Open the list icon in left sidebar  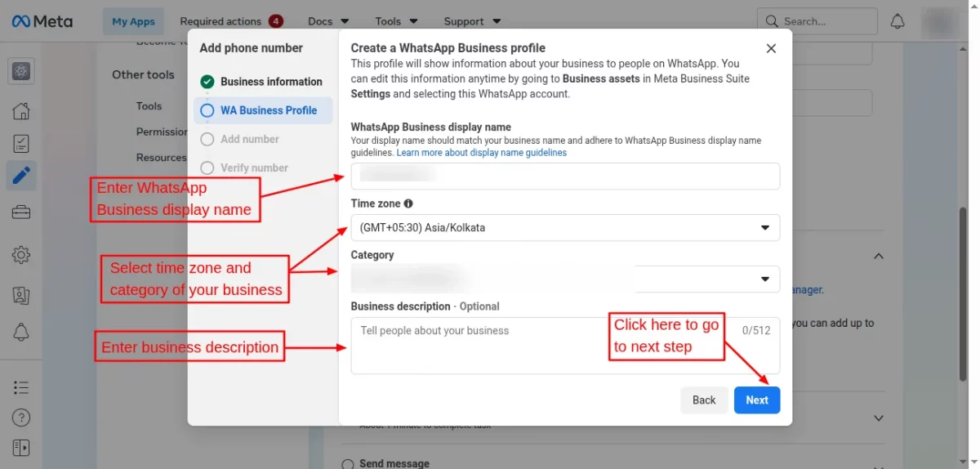(21, 387)
